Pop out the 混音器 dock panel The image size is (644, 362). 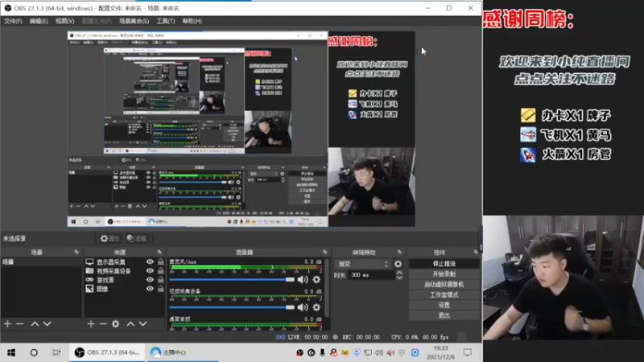pyautogui.click(x=325, y=252)
